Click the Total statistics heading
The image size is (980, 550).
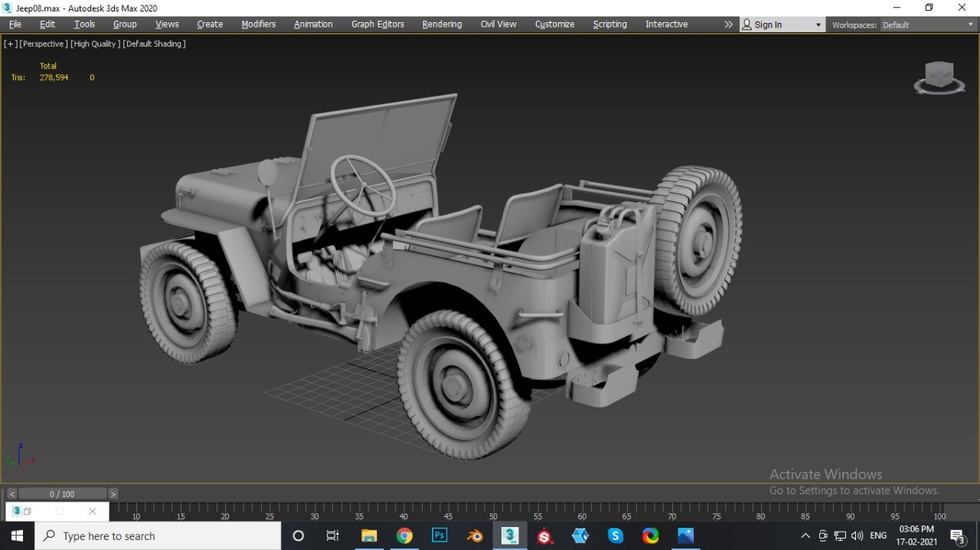(48, 66)
